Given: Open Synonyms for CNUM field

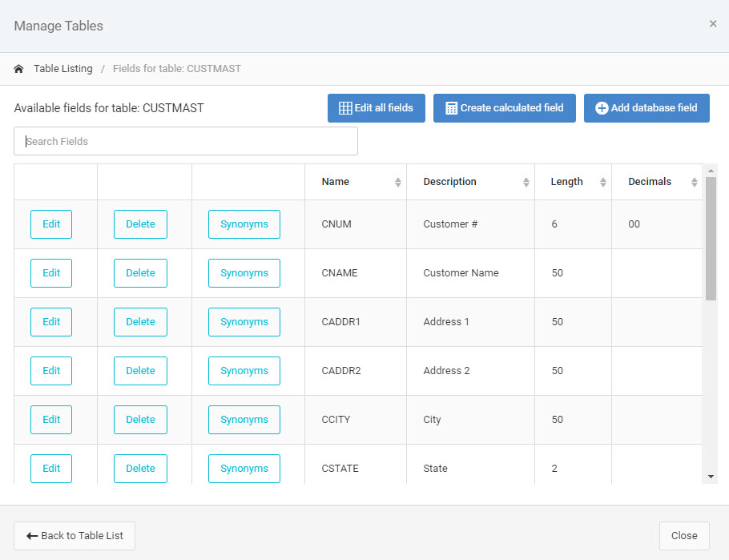Looking at the screenshot, I should coord(244,224).
